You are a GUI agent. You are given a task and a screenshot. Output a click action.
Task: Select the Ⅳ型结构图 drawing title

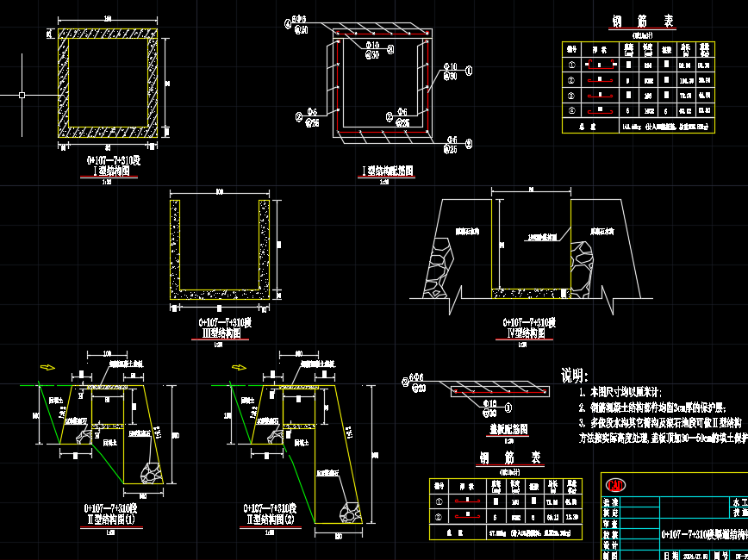527,333
